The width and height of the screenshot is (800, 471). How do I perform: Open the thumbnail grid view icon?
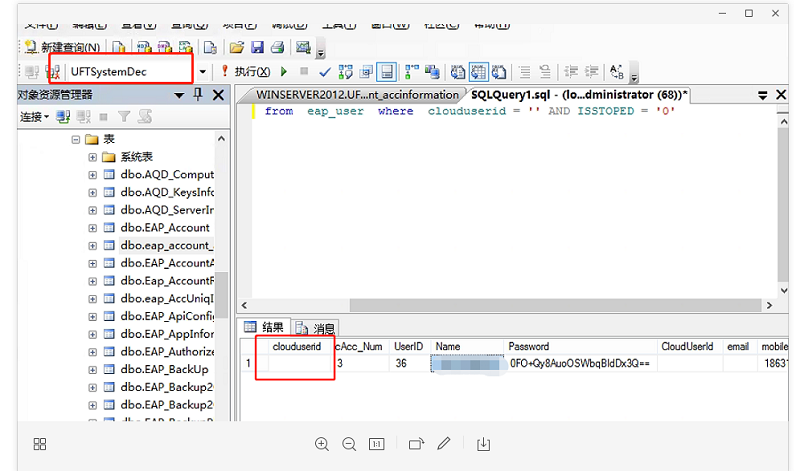[x=40, y=444]
